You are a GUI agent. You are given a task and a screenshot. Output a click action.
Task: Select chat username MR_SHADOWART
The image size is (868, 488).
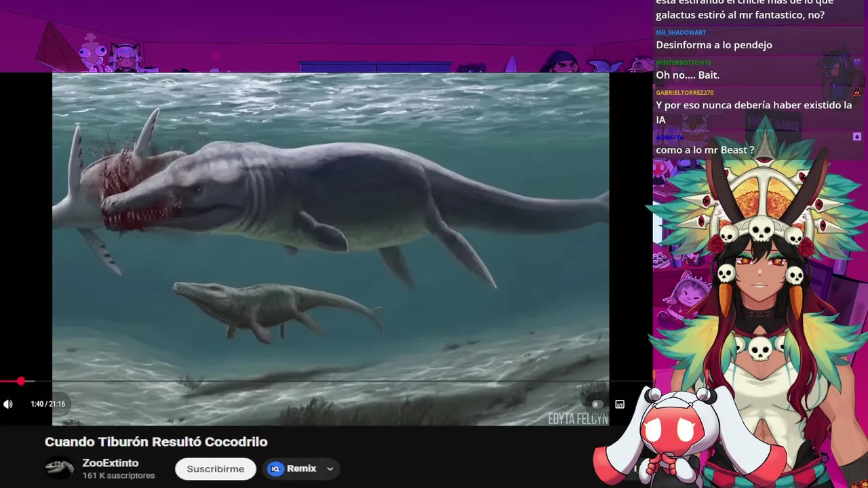coord(681,33)
